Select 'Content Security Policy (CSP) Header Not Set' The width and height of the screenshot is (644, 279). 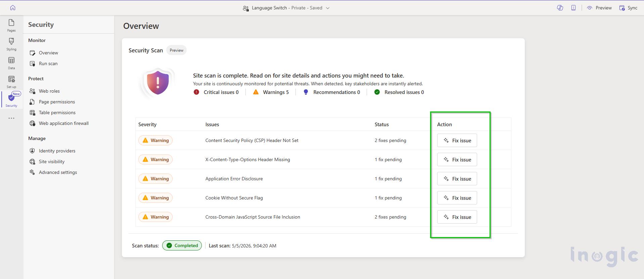252,140
